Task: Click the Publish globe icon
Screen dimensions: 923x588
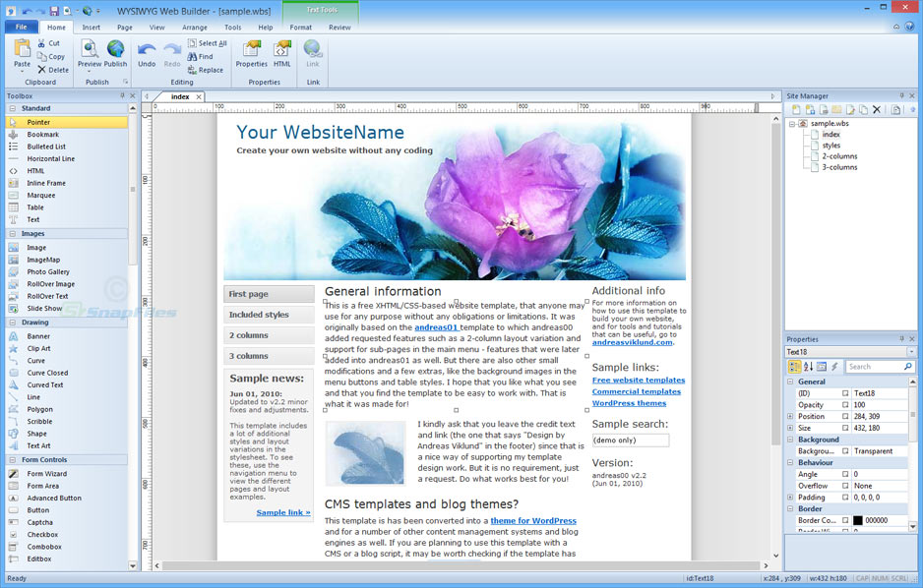Action: pyautogui.click(x=116, y=49)
